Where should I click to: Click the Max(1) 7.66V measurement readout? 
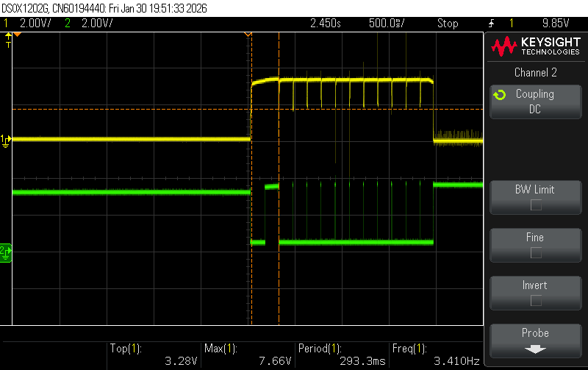point(248,355)
